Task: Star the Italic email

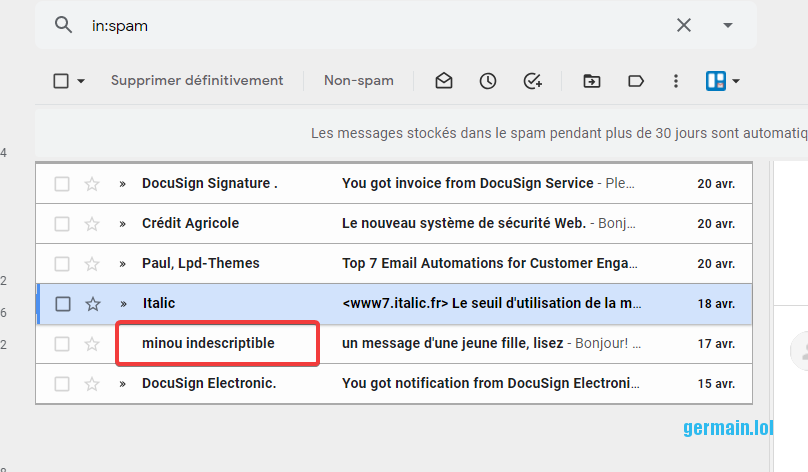Action: [92, 304]
